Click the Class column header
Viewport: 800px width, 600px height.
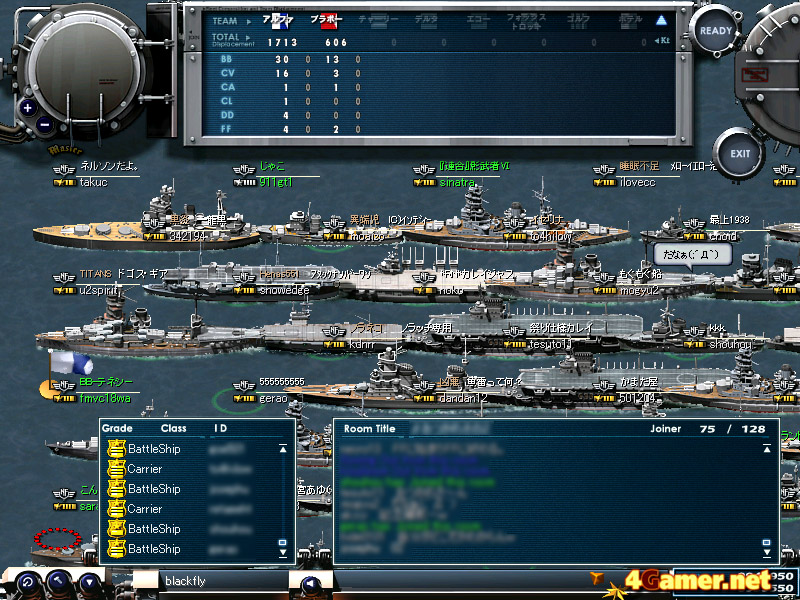point(173,428)
